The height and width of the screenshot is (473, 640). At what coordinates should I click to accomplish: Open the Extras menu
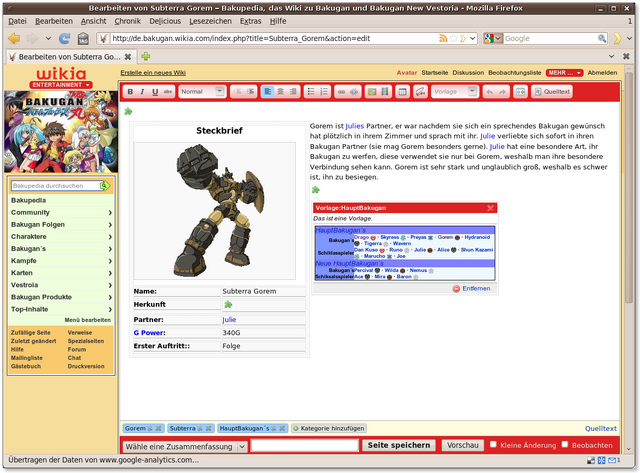coord(250,21)
